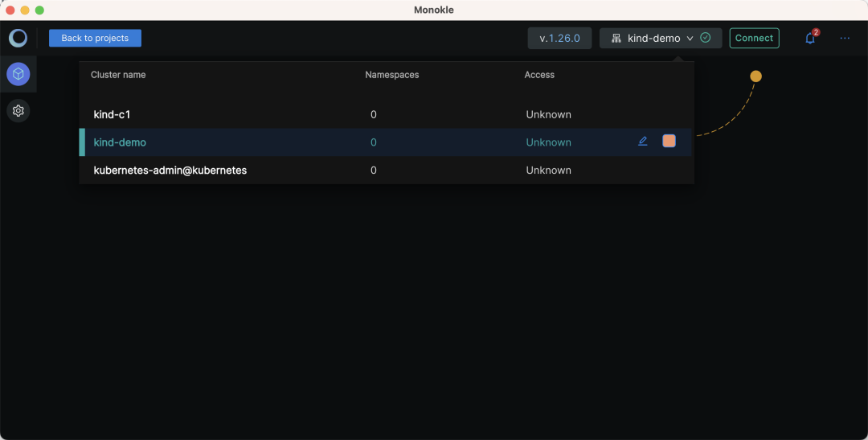
Task: Click the red close window button
Action: [x=10, y=10]
